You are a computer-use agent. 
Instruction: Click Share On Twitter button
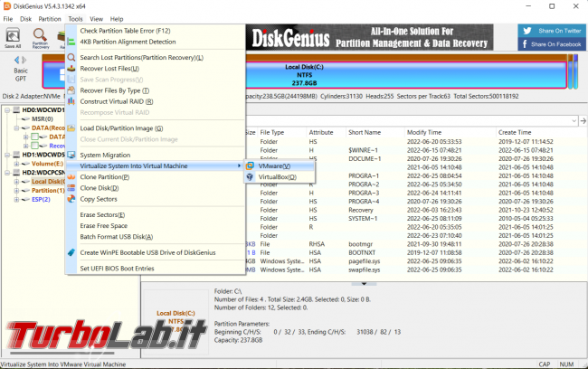pyautogui.click(x=552, y=31)
